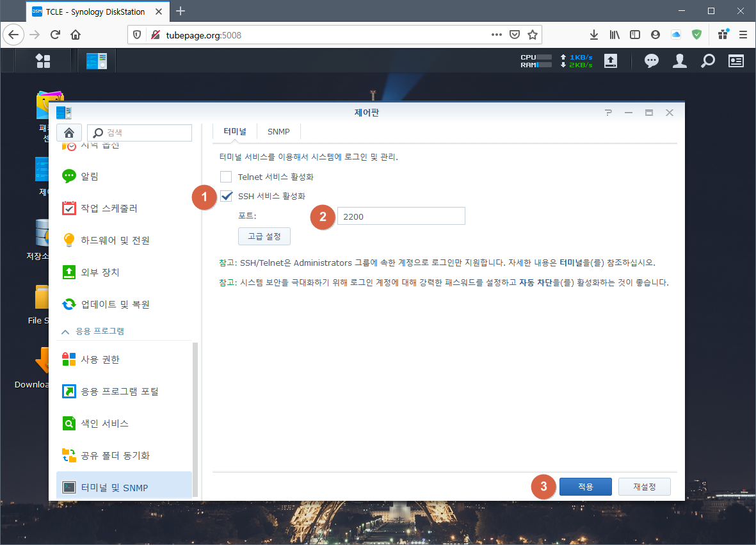Open Application Portal (응용 프로그램 포털)

(124, 391)
